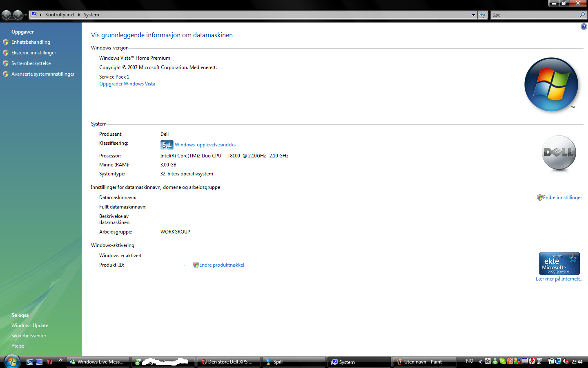
Task: Select the 32-biters operativsystem text
Action: (x=187, y=174)
